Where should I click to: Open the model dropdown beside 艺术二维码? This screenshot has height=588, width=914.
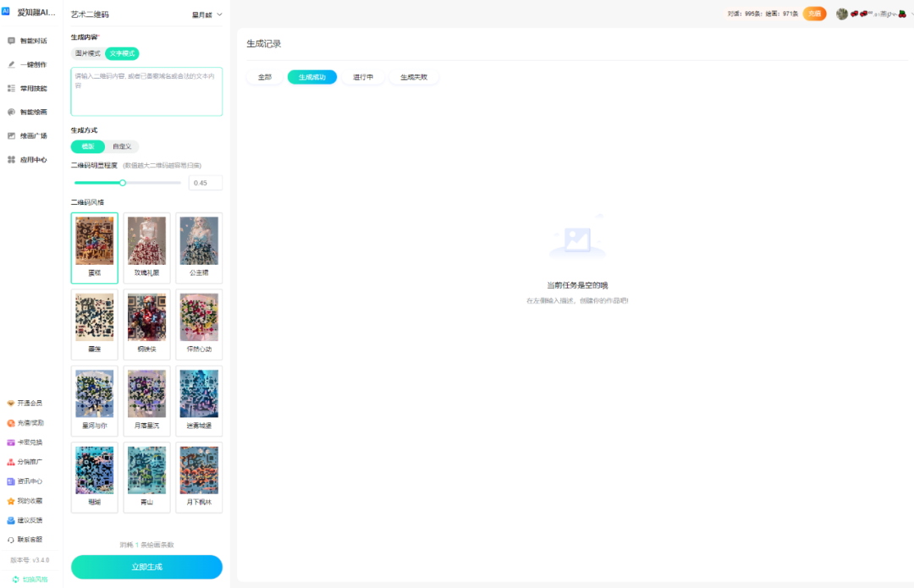(207, 14)
